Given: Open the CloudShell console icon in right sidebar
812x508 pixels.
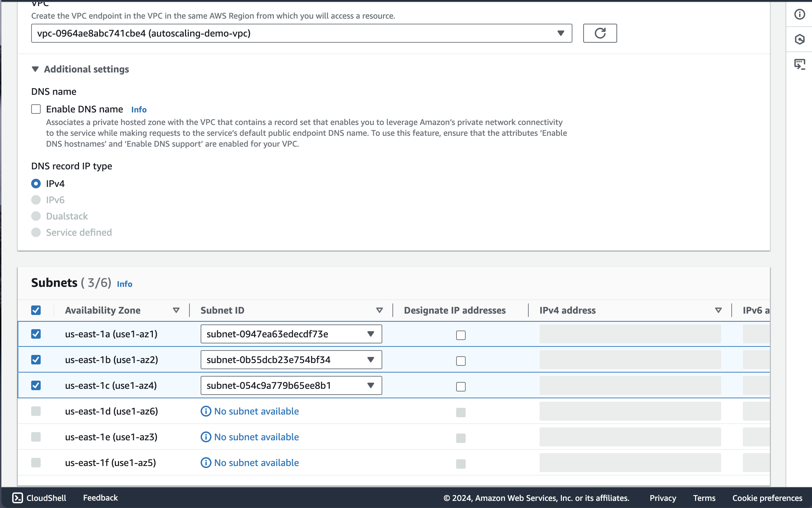Looking at the screenshot, I should coord(799,64).
